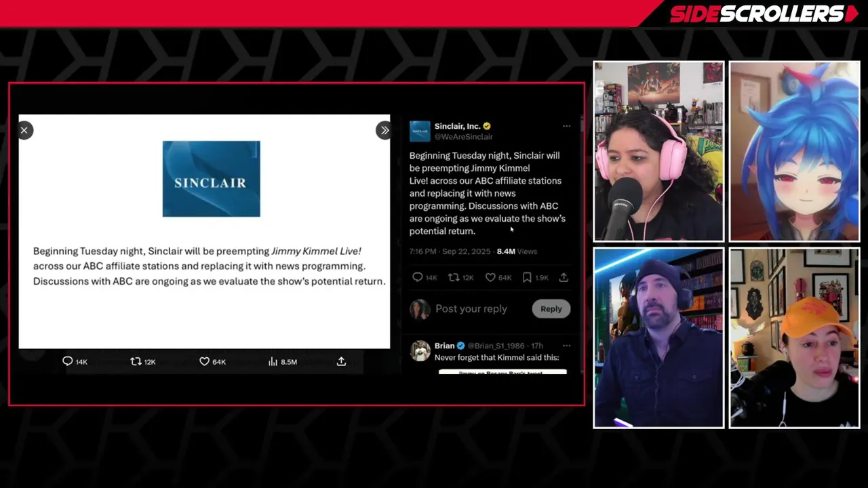Click the 8.4M Views count
Image resolution: width=868 pixels, height=488 pixels.
point(517,251)
